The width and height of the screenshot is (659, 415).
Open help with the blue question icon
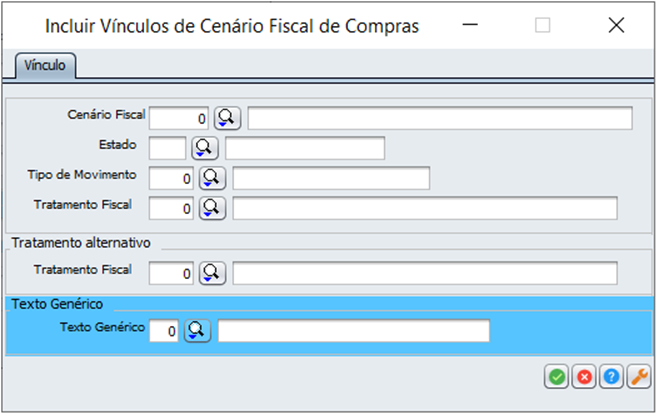point(610,377)
